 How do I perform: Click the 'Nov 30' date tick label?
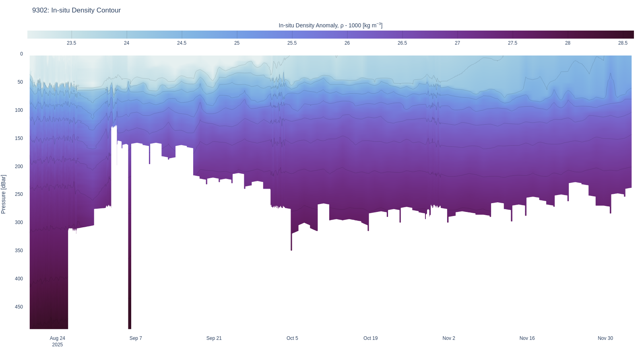click(605, 338)
